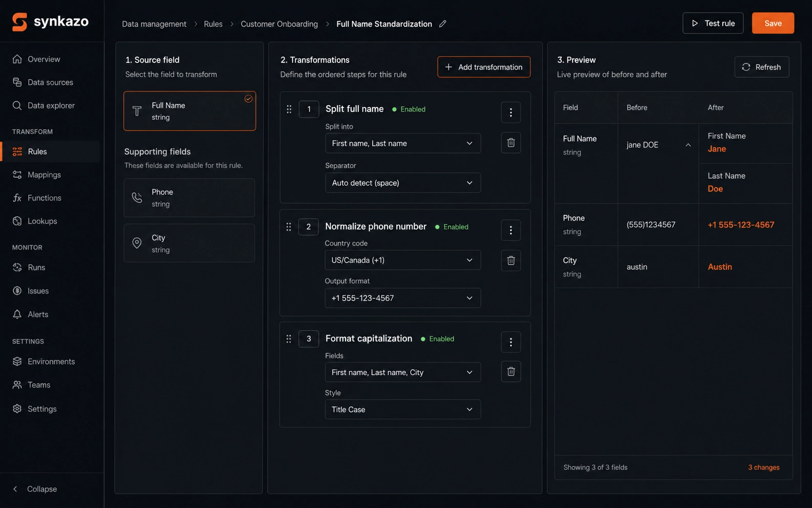Collapse the sidebar

pos(35,489)
